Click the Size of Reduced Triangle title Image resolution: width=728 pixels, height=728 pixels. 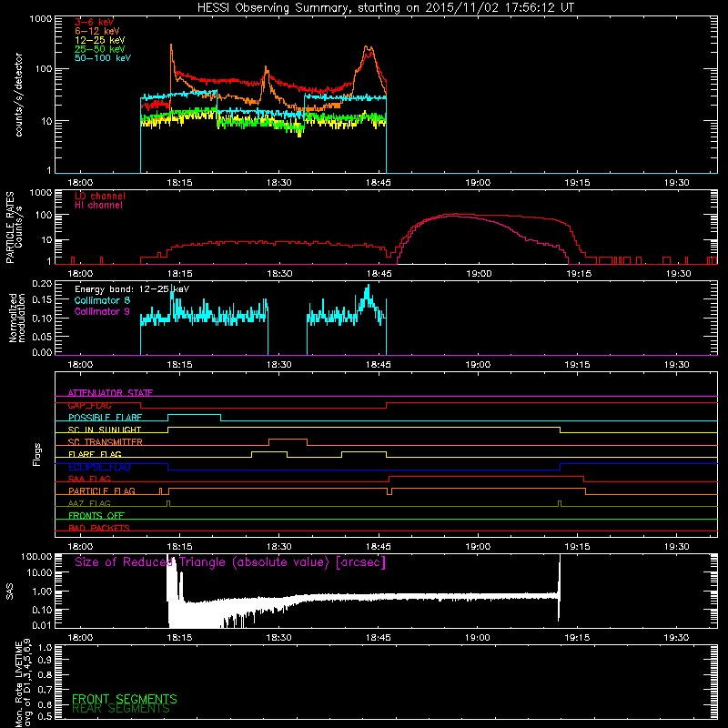230,562
